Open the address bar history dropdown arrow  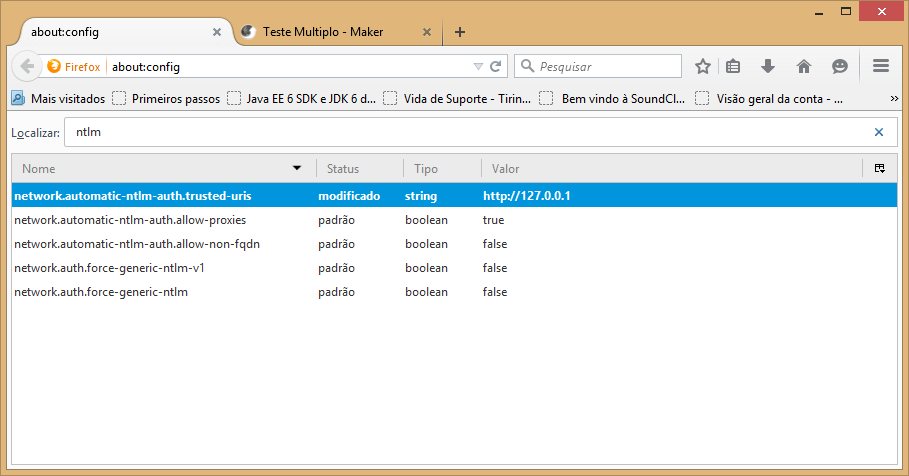tap(478, 67)
